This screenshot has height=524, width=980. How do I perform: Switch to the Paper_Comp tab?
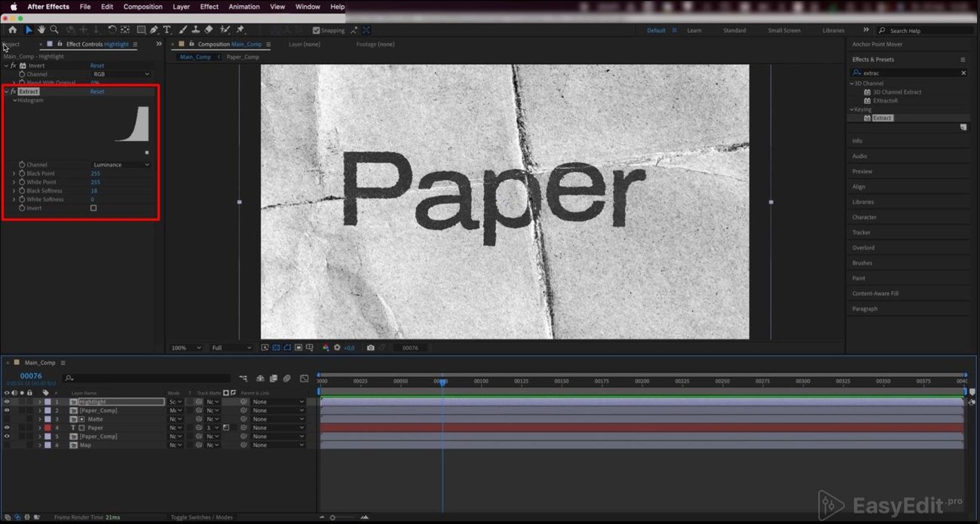242,57
